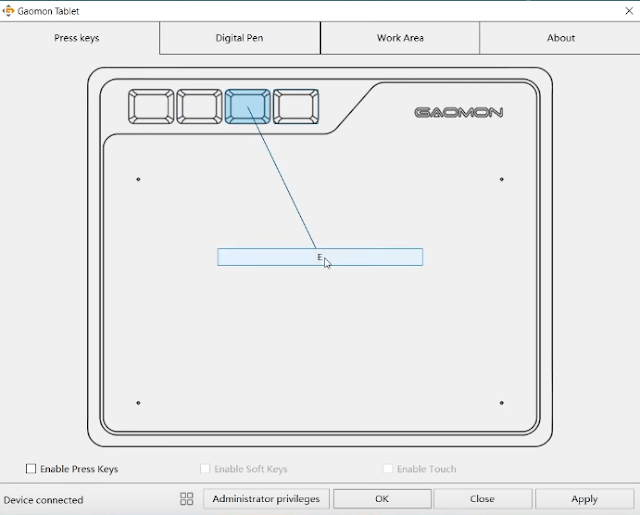
Task: Toggle the Enable Touch checkbox
Action: [388, 468]
